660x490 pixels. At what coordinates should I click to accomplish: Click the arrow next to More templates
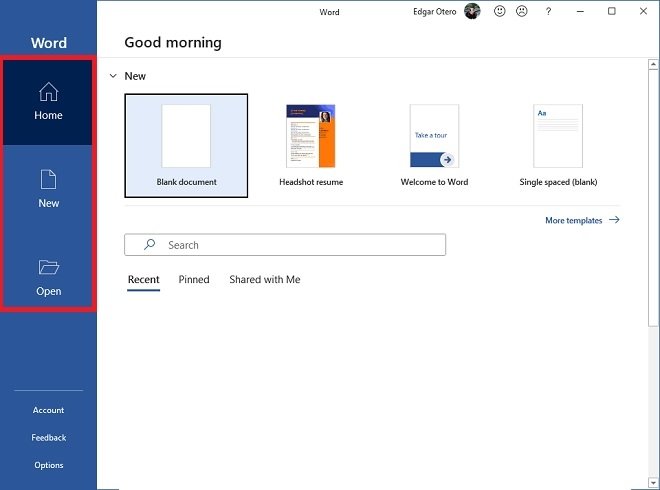point(614,220)
